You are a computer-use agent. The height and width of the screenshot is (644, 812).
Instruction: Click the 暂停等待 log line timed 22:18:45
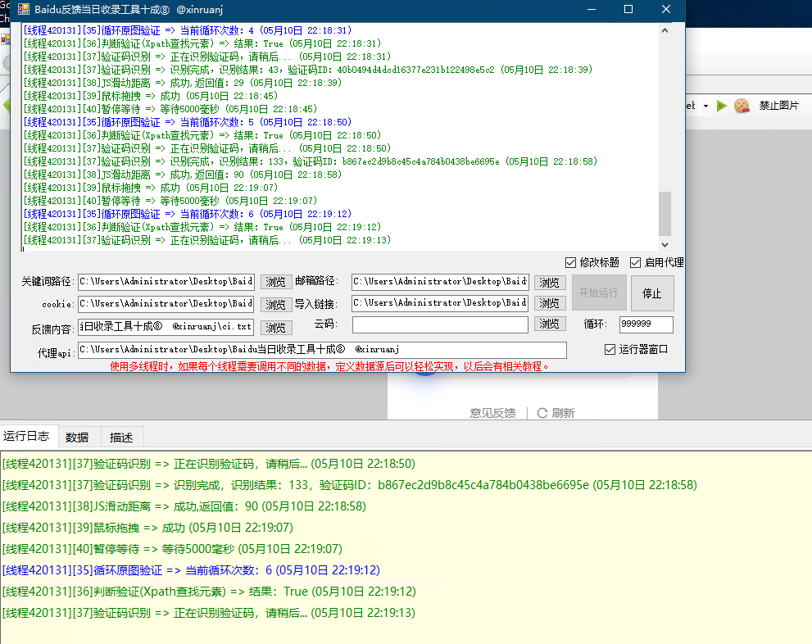pyautogui.click(x=170, y=109)
